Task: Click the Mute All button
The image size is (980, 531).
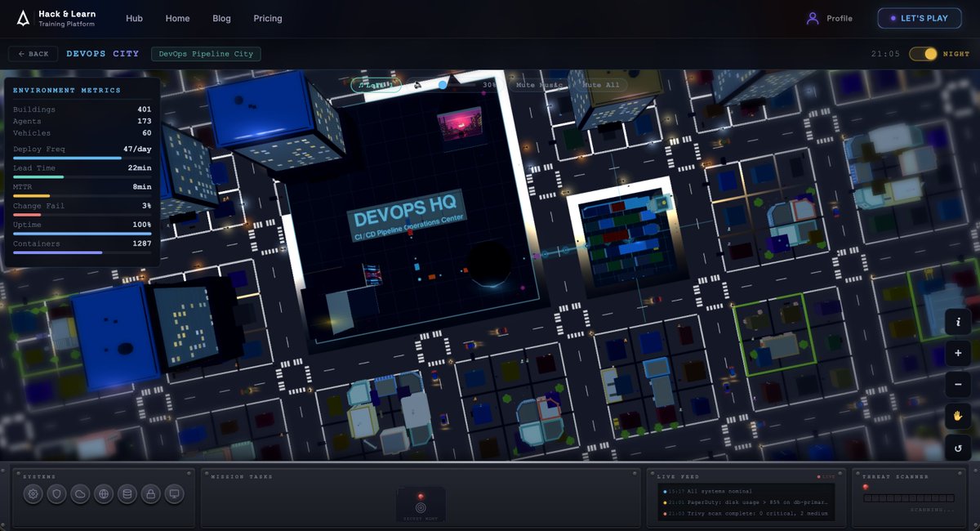Action: click(601, 85)
